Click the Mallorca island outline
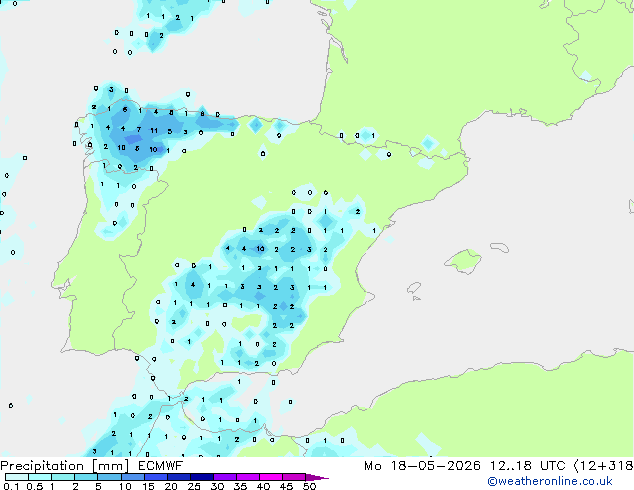Image resolution: width=634 pixels, height=490 pixels. click(x=463, y=261)
